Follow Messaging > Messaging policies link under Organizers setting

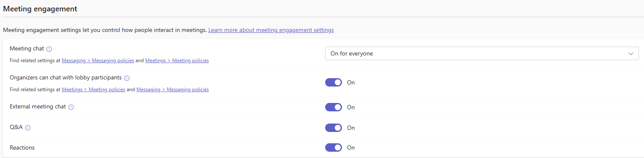tap(173, 90)
